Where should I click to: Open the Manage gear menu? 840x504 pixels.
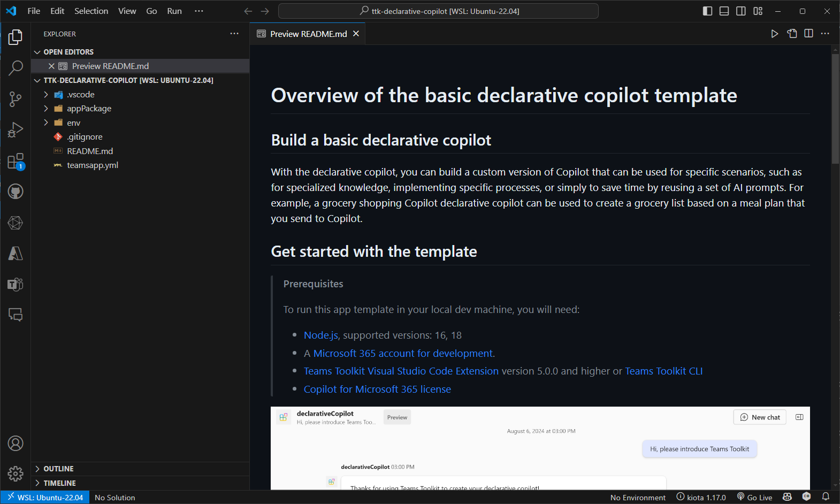click(16, 474)
